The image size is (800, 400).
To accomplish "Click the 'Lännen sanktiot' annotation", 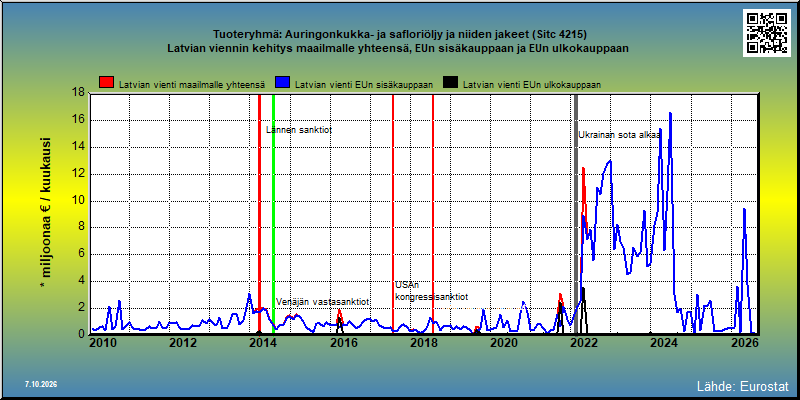I will (299, 130).
